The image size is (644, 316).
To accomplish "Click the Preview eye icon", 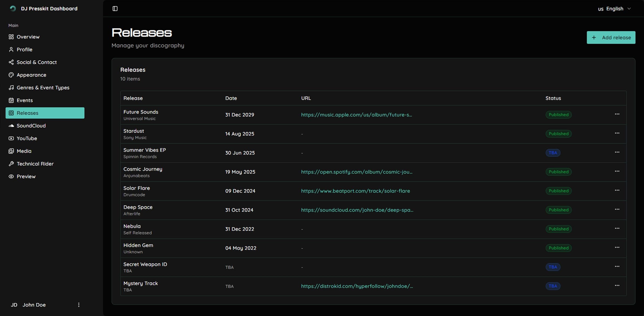I will pyautogui.click(x=11, y=176).
